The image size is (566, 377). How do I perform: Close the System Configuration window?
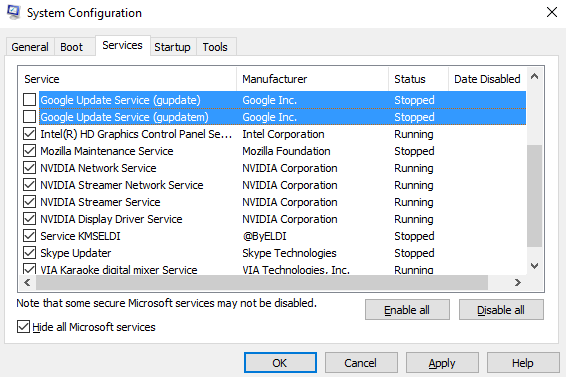tap(552, 12)
